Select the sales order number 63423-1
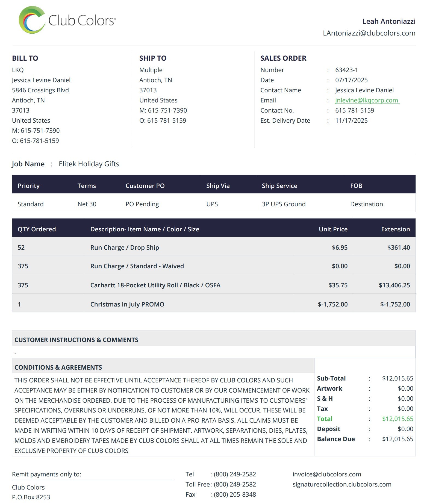The height and width of the screenshot is (504, 424). (x=346, y=70)
